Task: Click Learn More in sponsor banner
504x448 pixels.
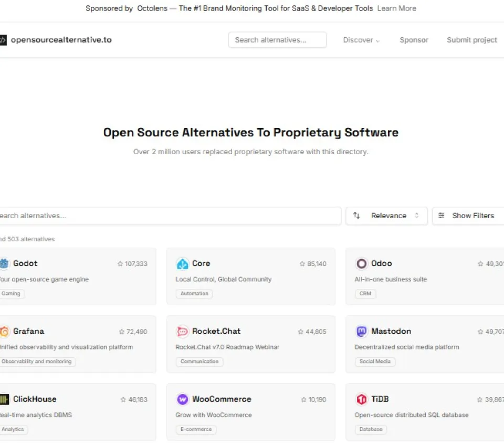Action: point(397,8)
